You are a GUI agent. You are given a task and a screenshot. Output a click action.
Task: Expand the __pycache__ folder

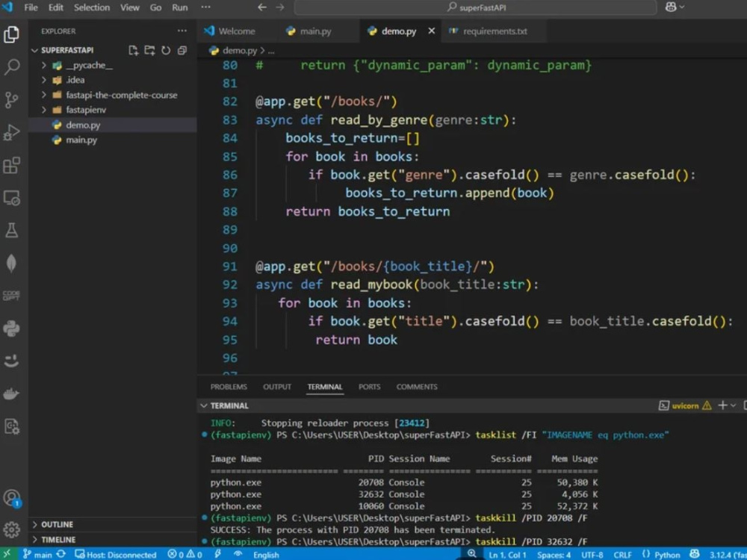pos(44,65)
